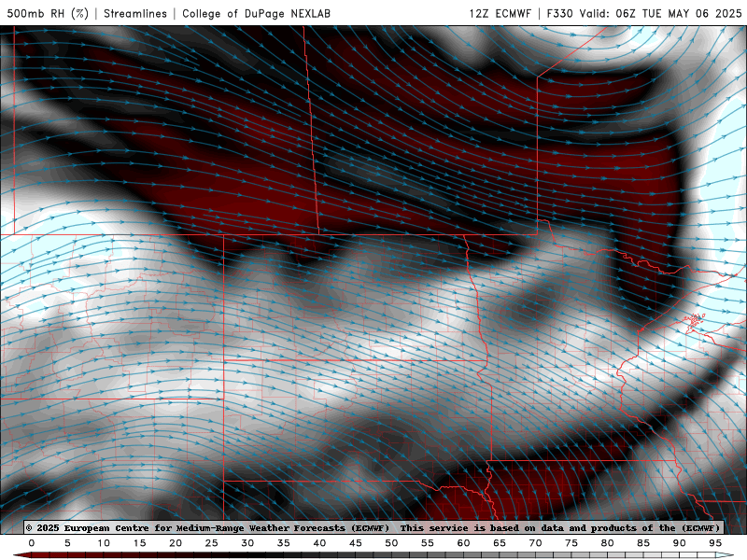Screen dimensions: 747x560
Task: Click the 'Streamlines' header label
Action: 135,13
